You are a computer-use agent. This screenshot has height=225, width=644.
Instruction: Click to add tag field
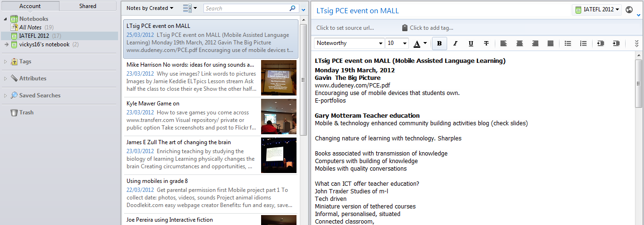click(x=432, y=28)
